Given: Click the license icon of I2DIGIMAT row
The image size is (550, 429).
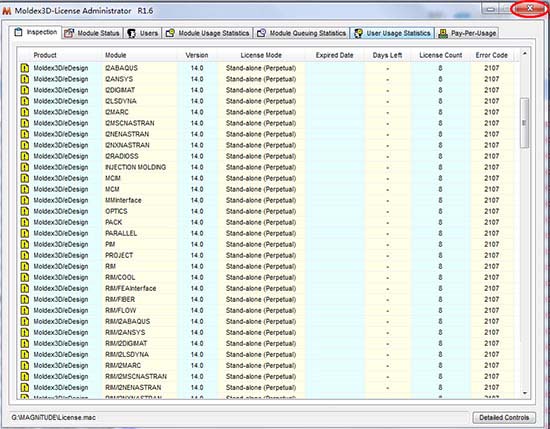Looking at the screenshot, I should tap(25, 90).
